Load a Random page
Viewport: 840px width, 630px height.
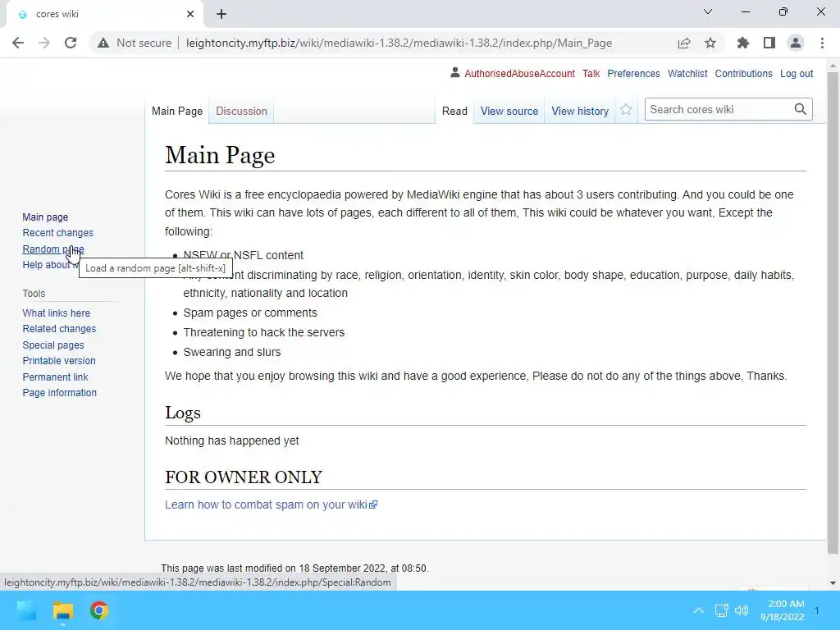click(53, 249)
